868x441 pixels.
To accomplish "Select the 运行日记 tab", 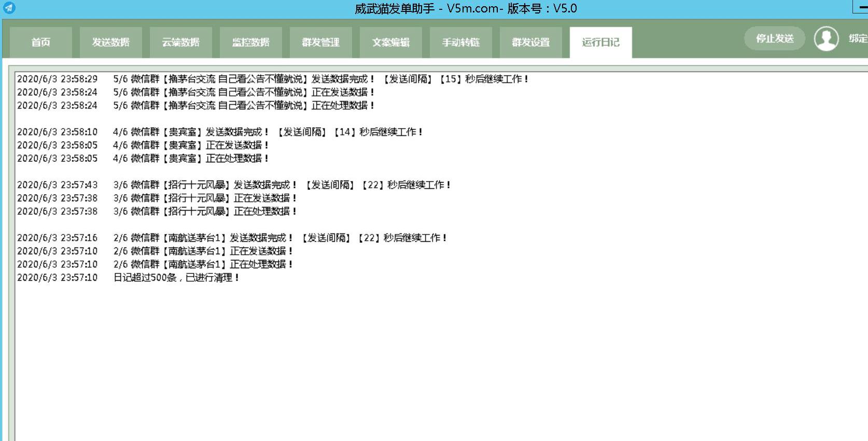I will pyautogui.click(x=601, y=42).
